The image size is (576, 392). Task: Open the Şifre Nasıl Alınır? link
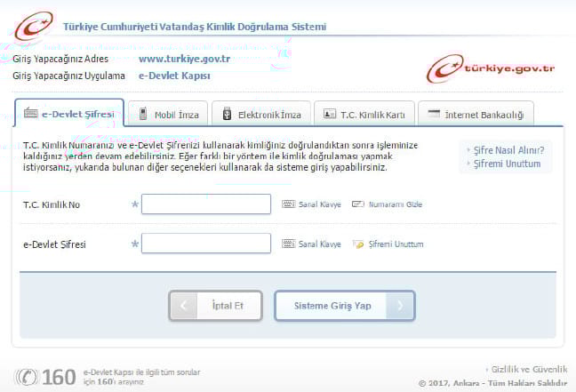pos(507,149)
